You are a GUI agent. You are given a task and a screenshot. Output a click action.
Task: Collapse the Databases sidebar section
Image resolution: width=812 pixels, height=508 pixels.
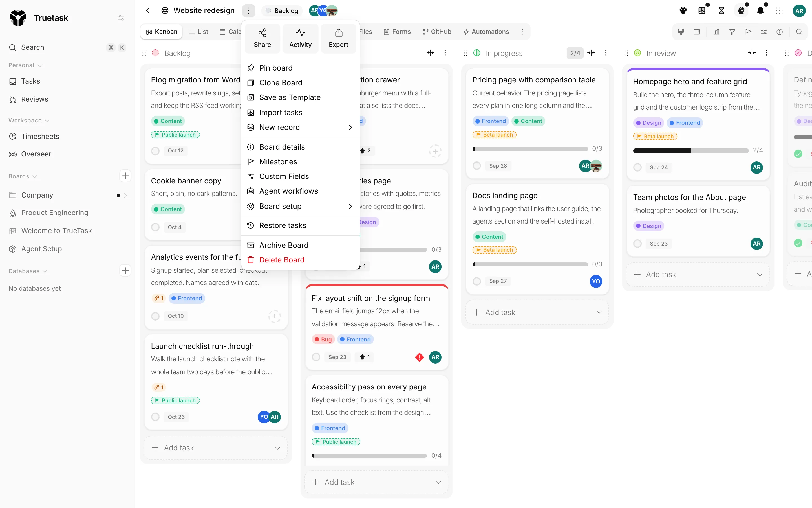coord(28,271)
